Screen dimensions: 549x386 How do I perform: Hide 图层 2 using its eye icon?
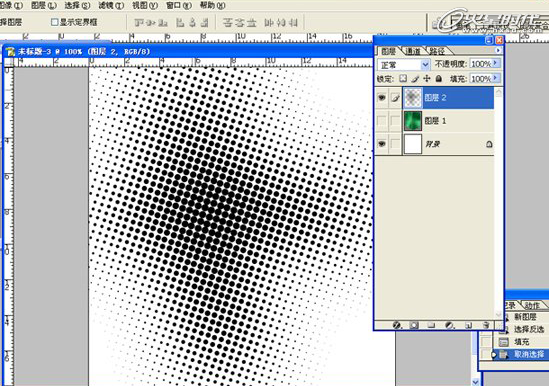point(382,97)
